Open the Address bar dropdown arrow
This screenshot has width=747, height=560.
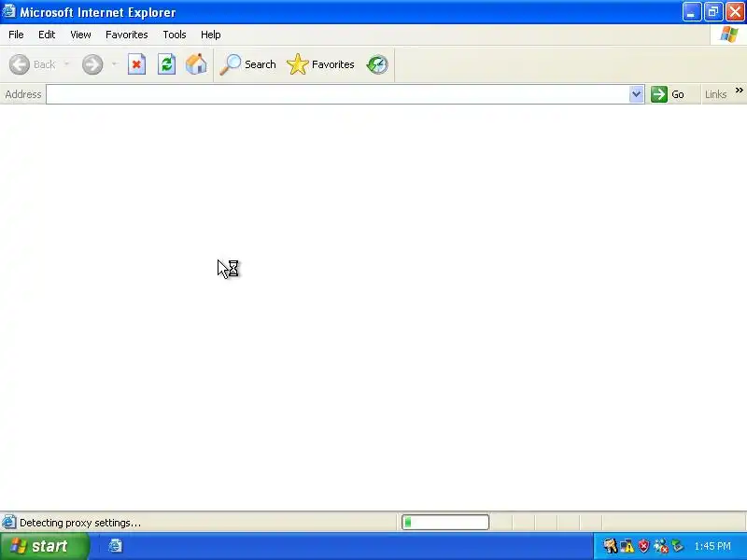click(x=636, y=94)
